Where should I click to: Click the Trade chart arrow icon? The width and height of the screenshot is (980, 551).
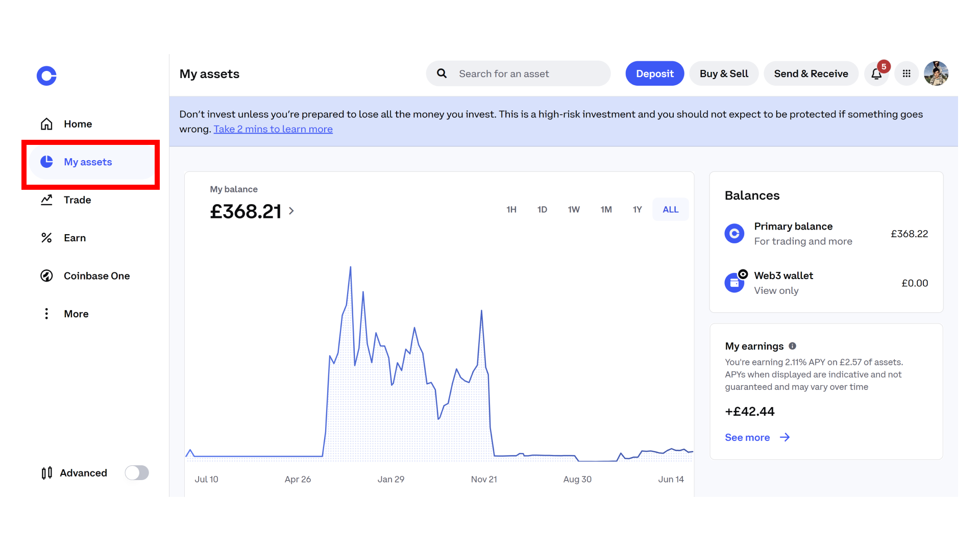pos(46,200)
